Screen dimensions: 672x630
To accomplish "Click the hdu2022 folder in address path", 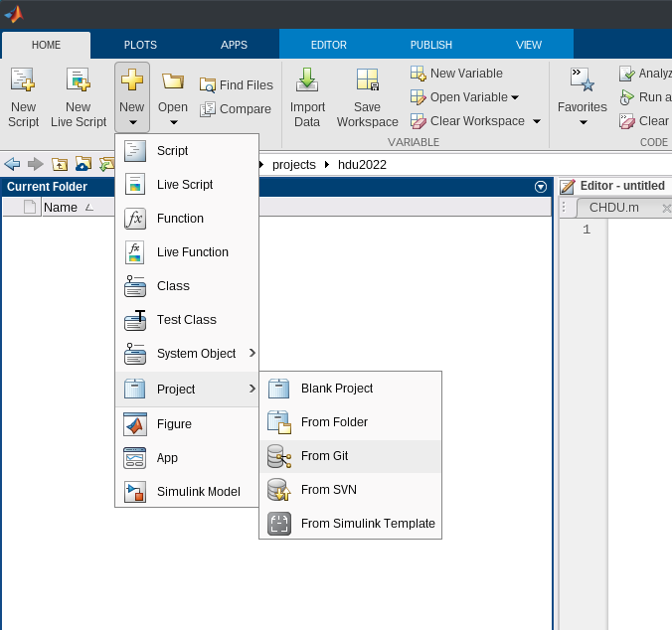I will 362,164.
